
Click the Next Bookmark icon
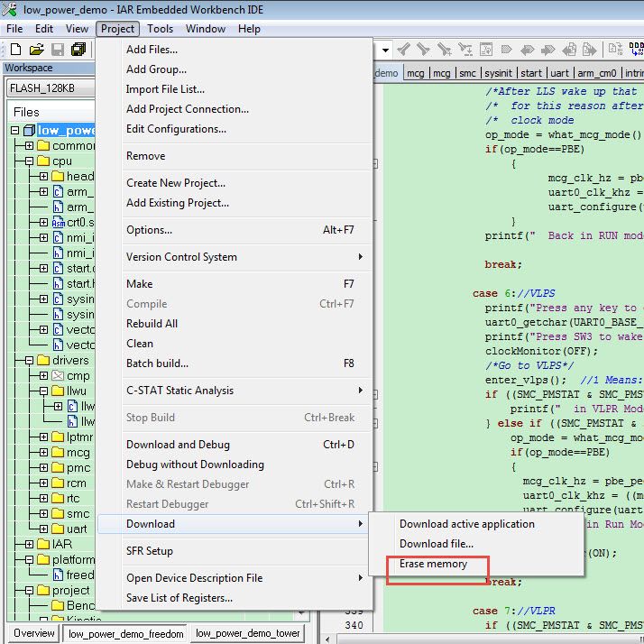[x=547, y=50]
